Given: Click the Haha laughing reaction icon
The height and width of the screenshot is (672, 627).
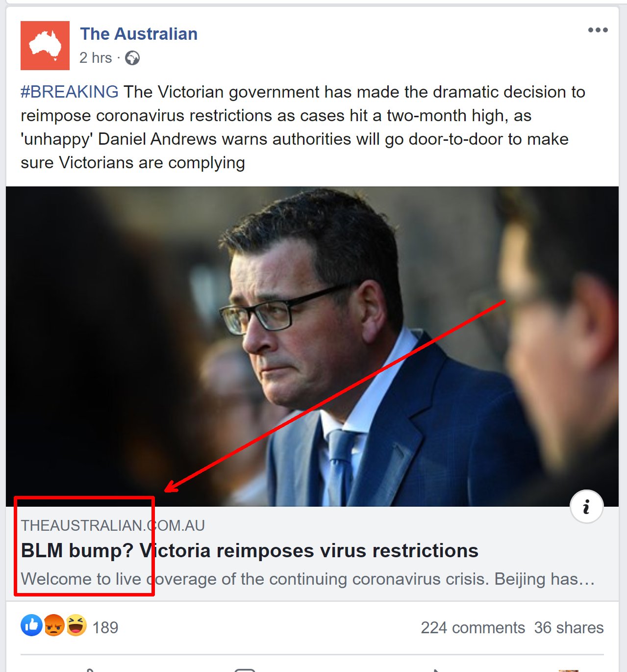Looking at the screenshot, I should (x=76, y=625).
